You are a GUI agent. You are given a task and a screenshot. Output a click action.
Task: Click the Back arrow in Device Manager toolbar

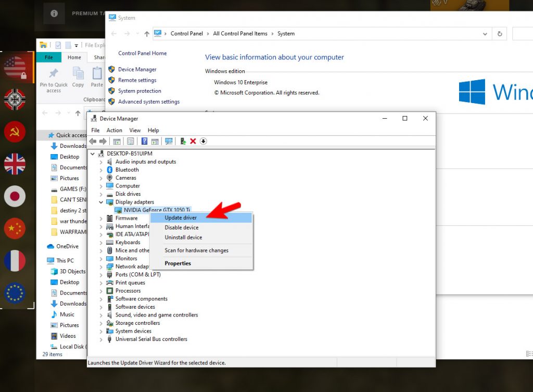click(93, 142)
